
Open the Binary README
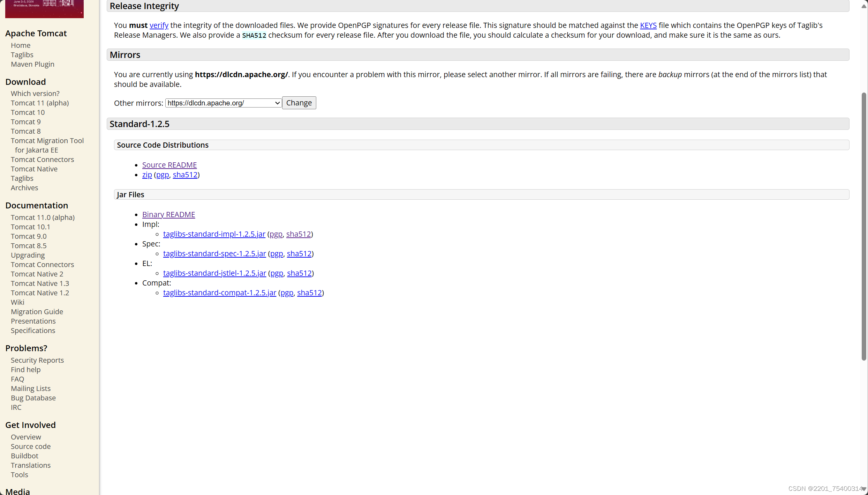[x=168, y=214]
